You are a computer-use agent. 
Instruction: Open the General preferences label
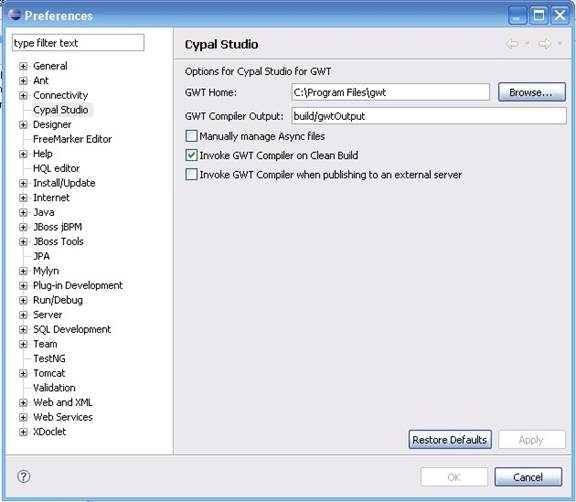pyautogui.click(x=50, y=66)
